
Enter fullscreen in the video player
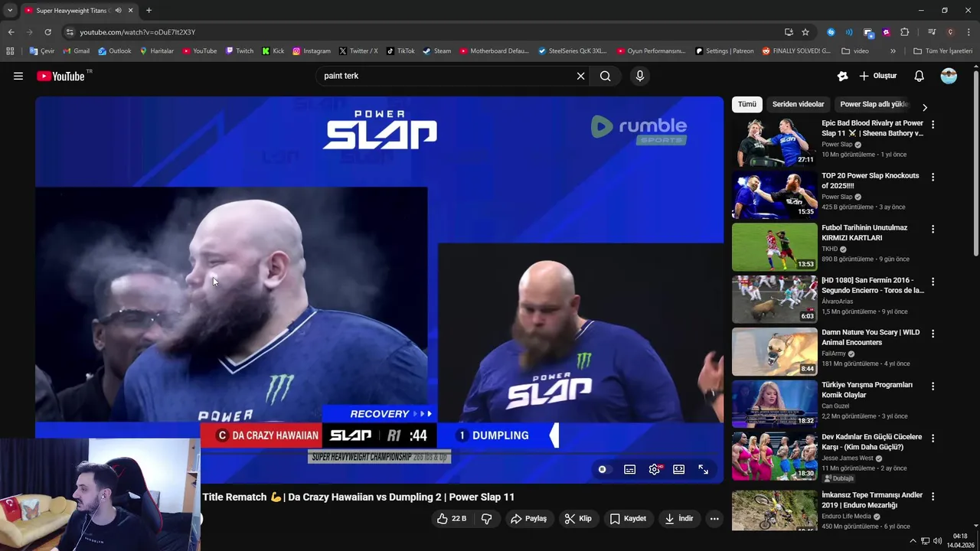pyautogui.click(x=704, y=469)
